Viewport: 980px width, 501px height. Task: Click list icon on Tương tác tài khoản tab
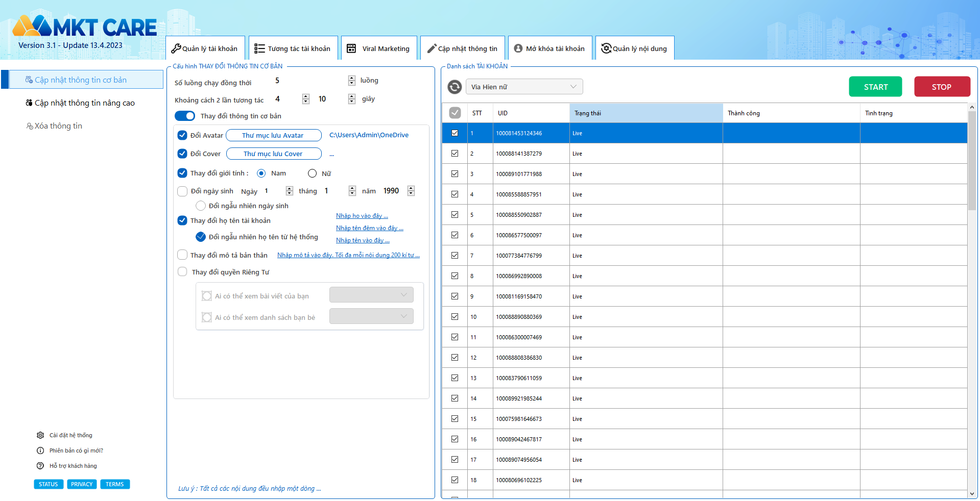pos(259,48)
